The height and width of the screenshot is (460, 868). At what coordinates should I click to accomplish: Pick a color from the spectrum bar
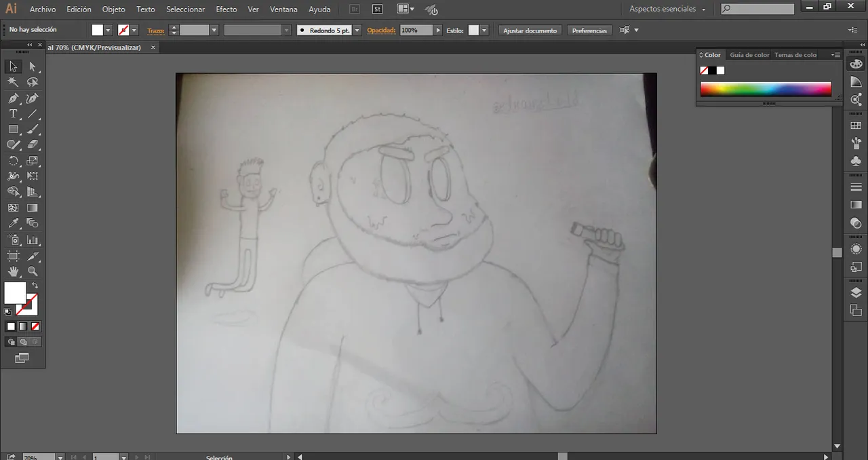pyautogui.click(x=766, y=88)
